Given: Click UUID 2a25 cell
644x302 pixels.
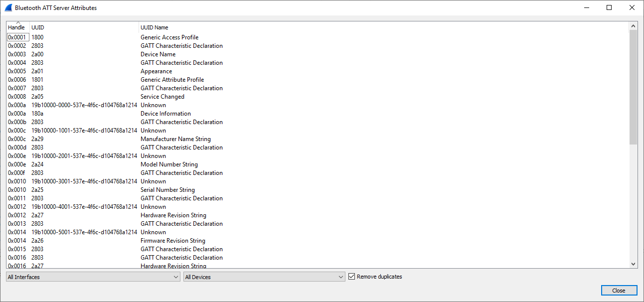Looking at the screenshot, I should point(37,190).
